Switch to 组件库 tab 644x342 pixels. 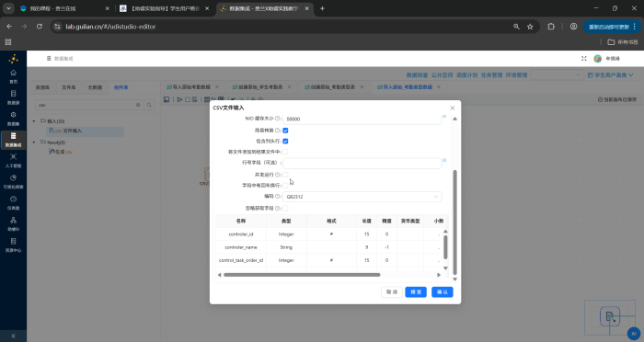coord(121,87)
